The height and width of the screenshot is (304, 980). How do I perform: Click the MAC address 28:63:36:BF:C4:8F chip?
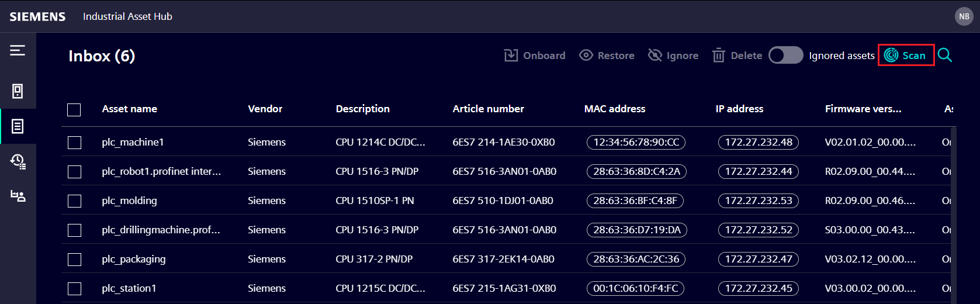(x=635, y=201)
